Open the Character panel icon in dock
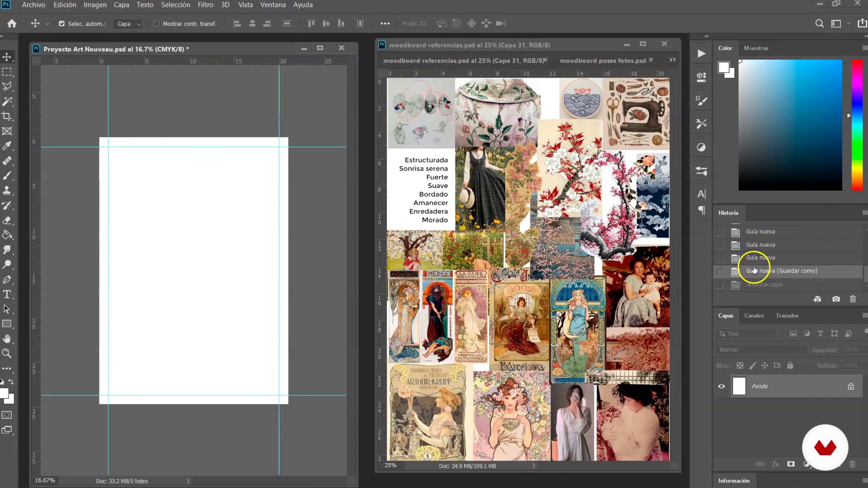This screenshot has height=488, width=868. pyautogui.click(x=701, y=194)
